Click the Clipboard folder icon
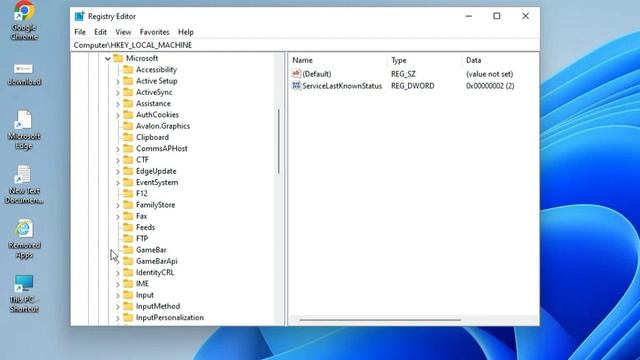This screenshot has width=640, height=360. (128, 137)
